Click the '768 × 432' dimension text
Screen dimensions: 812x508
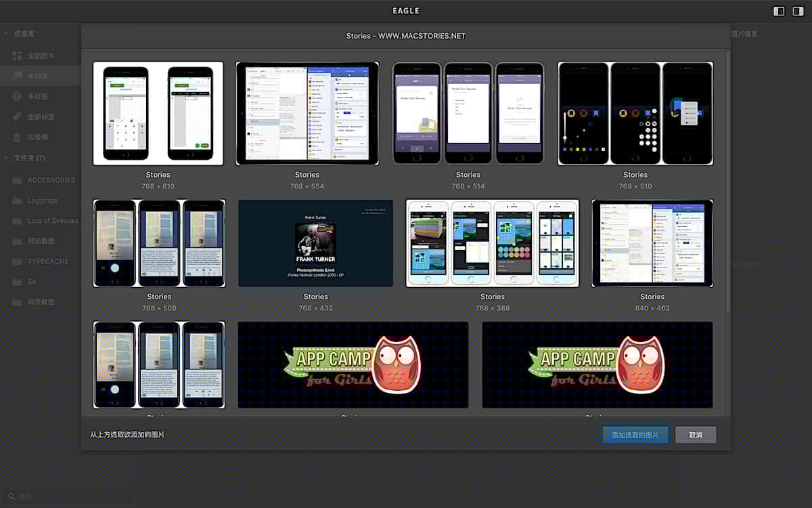[x=315, y=308]
